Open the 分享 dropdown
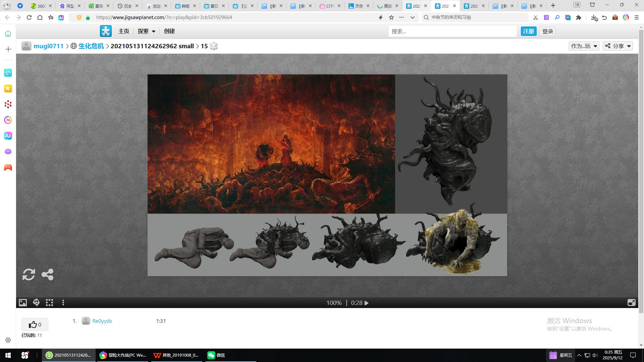 618,46
